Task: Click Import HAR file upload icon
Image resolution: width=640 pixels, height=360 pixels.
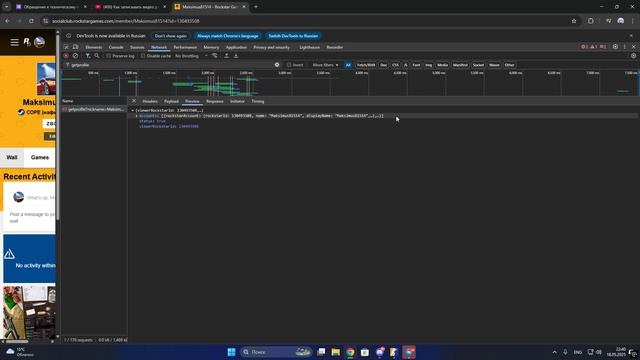Action: (x=227, y=56)
